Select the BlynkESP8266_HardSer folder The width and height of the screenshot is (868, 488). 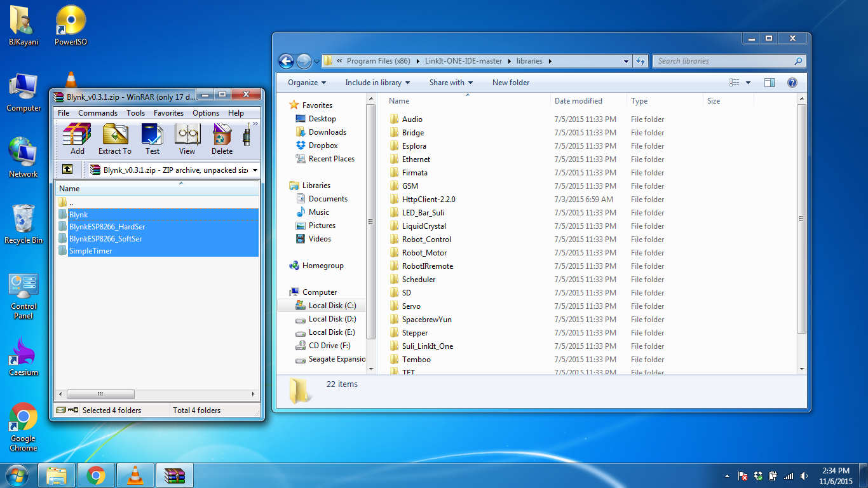click(x=158, y=227)
